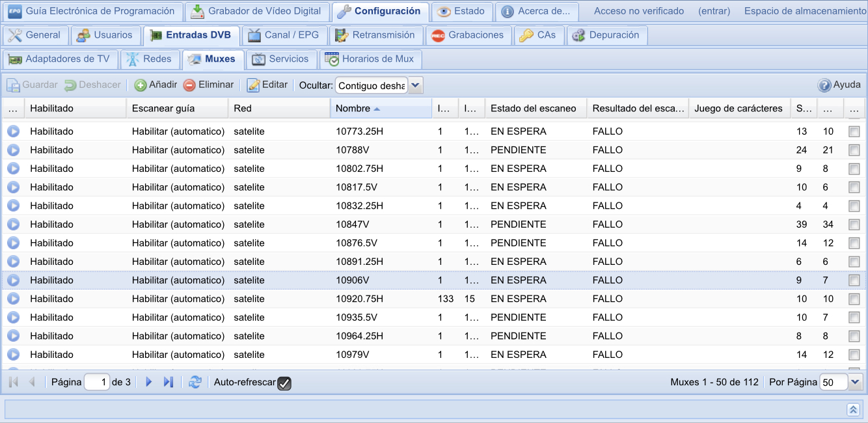Click the Añadir add icon button
The image size is (868, 423).
(x=141, y=85)
